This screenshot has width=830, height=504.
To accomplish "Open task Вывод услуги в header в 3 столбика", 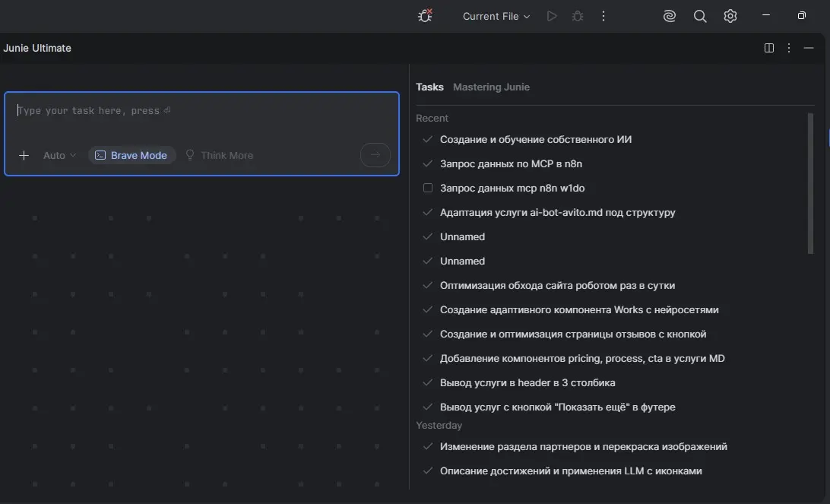I will pyautogui.click(x=527, y=383).
